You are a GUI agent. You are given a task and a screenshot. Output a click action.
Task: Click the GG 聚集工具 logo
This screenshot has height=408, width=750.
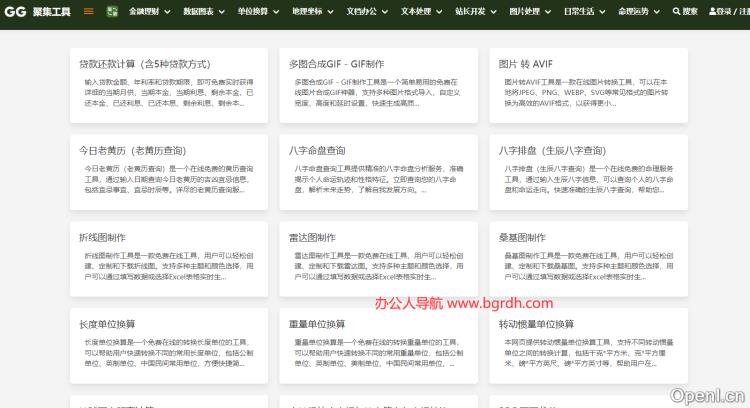click(x=37, y=11)
